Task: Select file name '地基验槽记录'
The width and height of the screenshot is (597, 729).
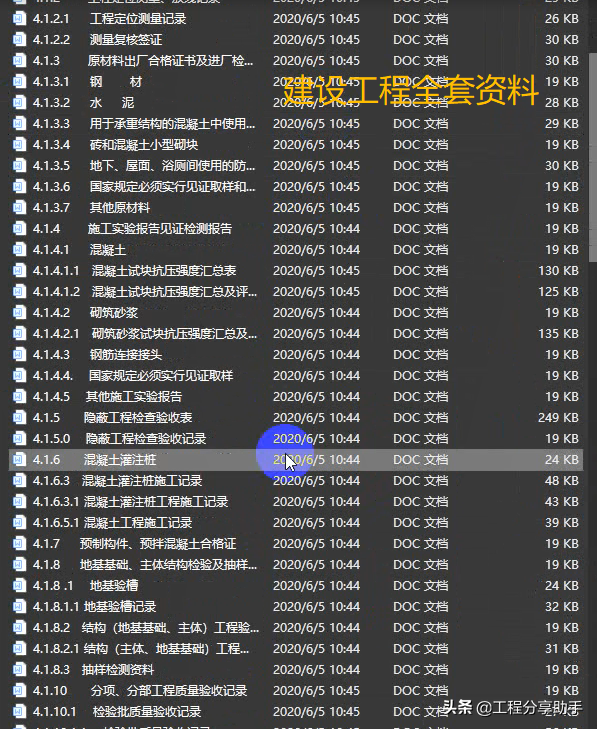Action: coord(119,607)
